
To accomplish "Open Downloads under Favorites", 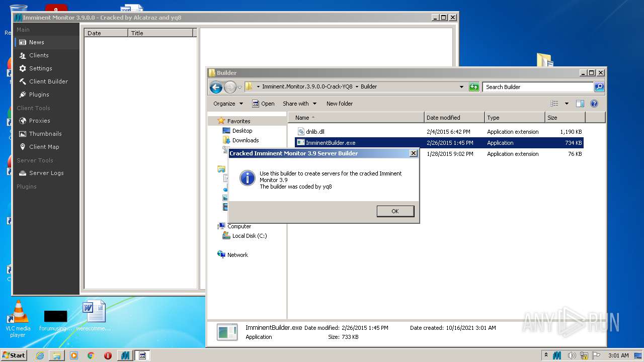I will click(245, 140).
